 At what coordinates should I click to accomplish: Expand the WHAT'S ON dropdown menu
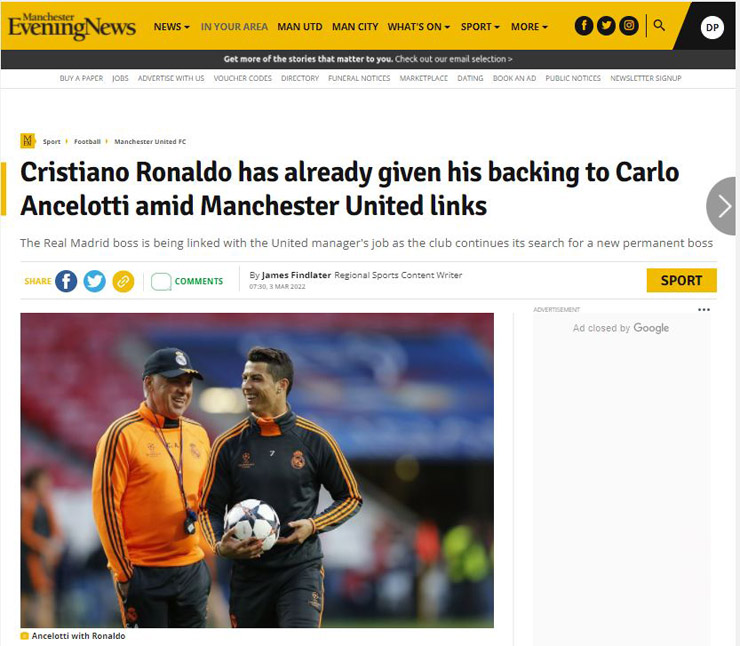tap(419, 27)
